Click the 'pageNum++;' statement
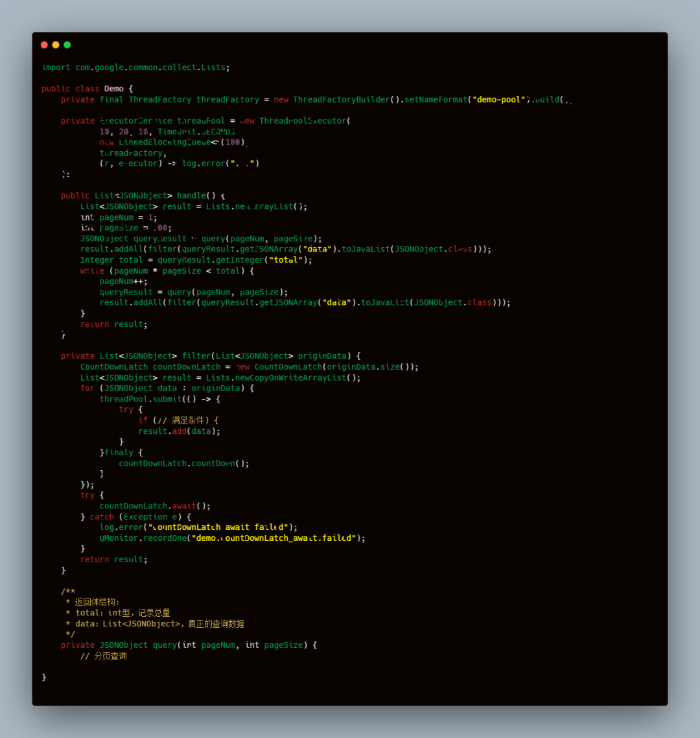Screen dimensions: 700x738 [123, 281]
